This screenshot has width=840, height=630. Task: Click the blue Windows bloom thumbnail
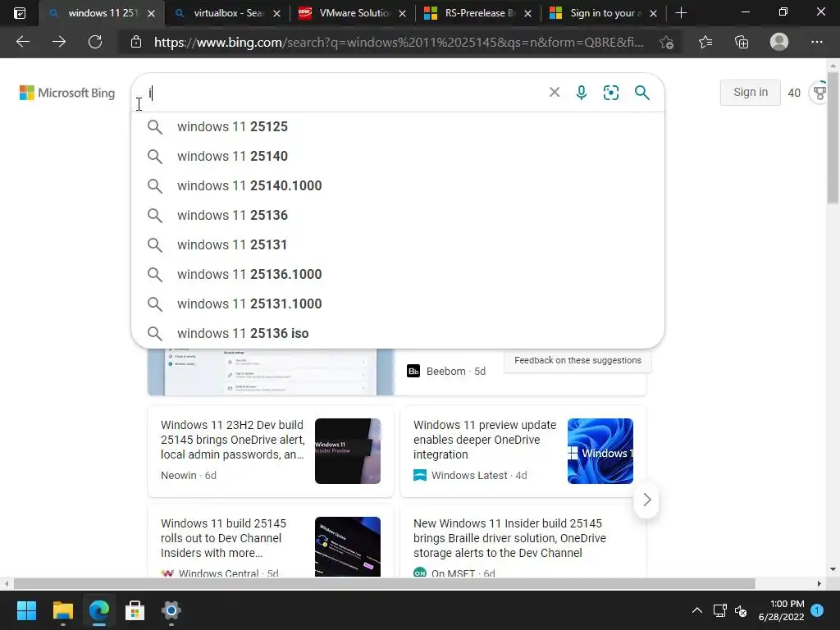pyautogui.click(x=600, y=451)
